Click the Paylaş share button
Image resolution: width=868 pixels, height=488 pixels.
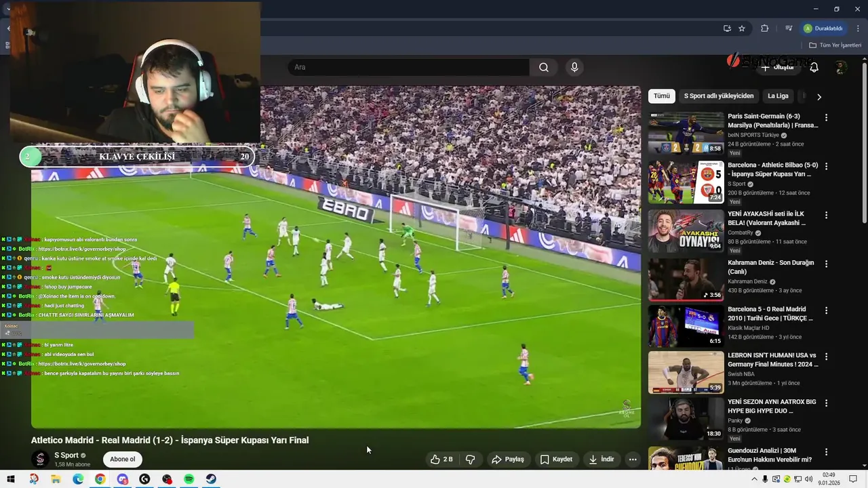click(508, 460)
